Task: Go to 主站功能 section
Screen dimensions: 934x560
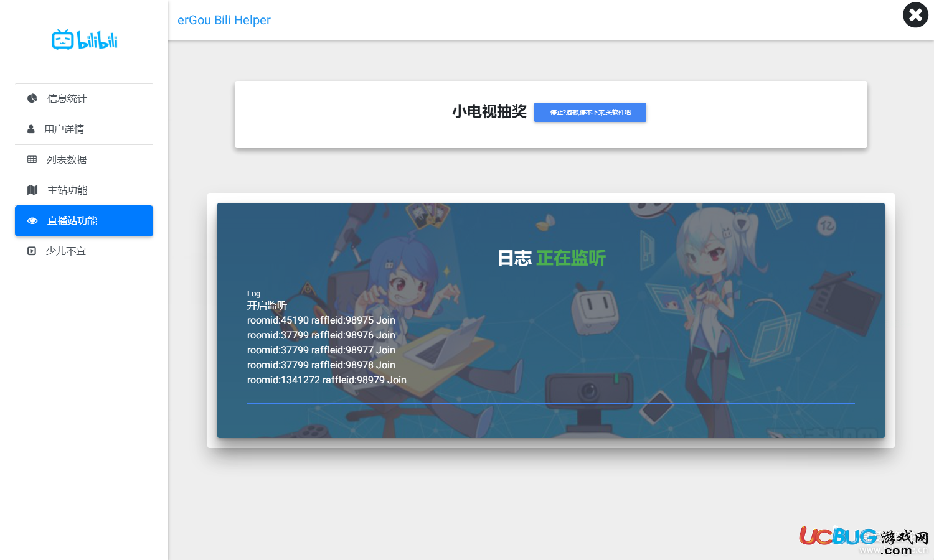Action: point(84,190)
